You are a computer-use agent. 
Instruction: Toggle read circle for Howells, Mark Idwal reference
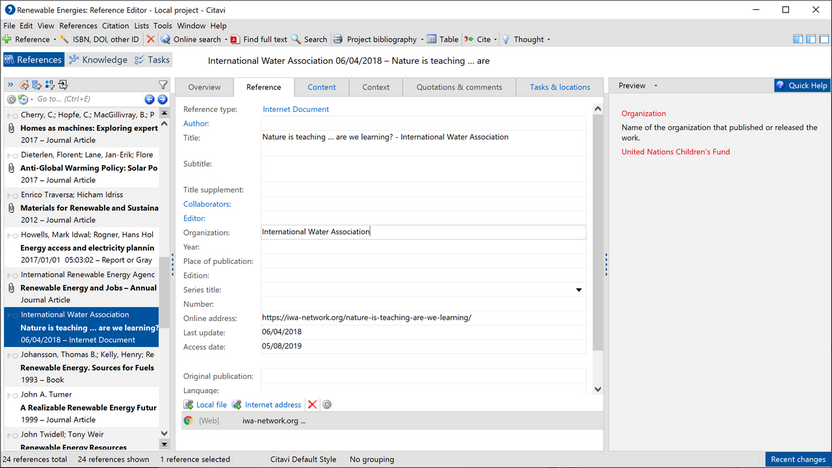(15, 236)
